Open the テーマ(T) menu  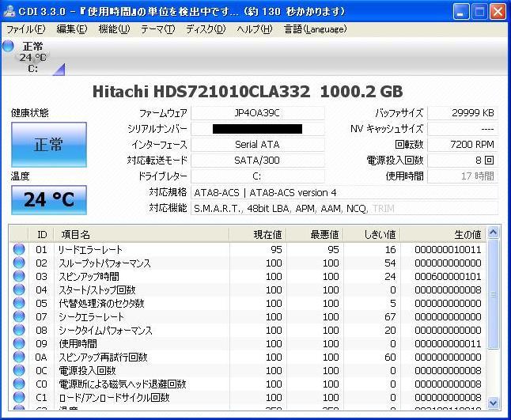(x=157, y=29)
